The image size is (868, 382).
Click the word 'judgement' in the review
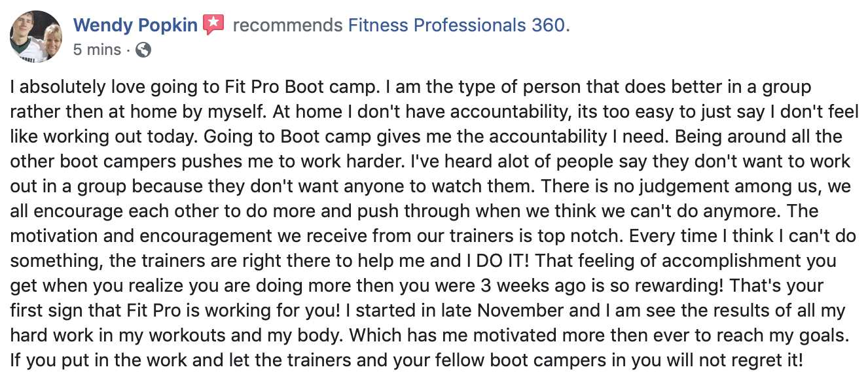[678, 187]
